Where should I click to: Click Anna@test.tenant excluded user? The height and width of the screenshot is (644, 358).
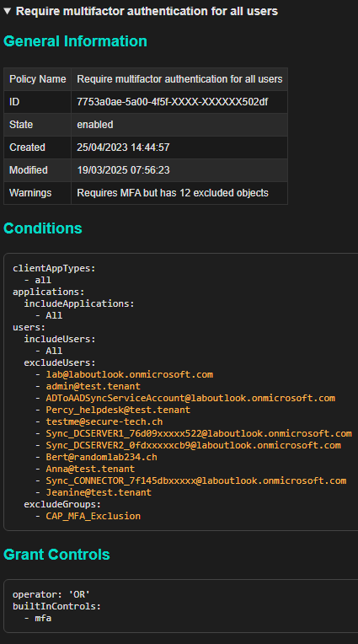tap(90, 469)
